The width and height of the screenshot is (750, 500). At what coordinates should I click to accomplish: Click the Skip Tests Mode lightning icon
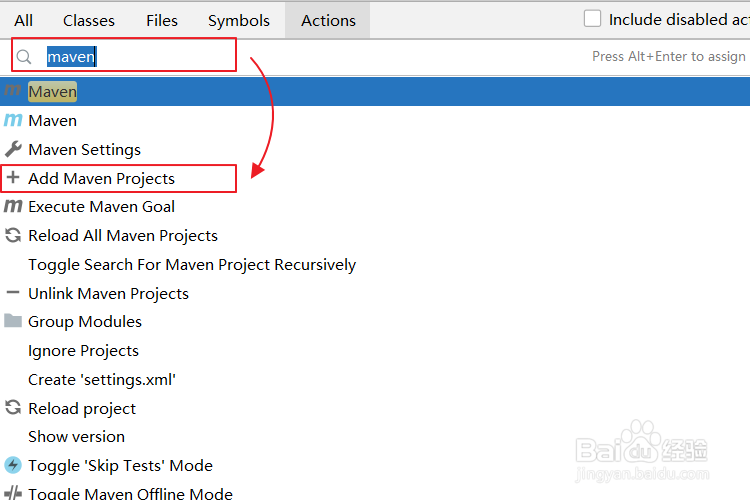[x=13, y=465]
